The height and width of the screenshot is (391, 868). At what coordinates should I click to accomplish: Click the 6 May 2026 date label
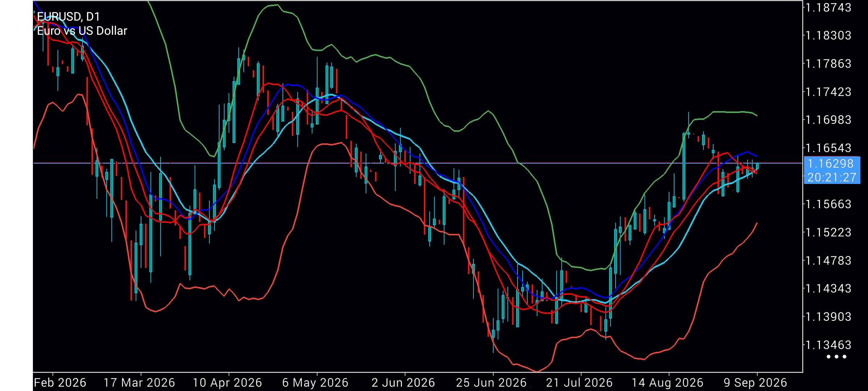pos(315,383)
